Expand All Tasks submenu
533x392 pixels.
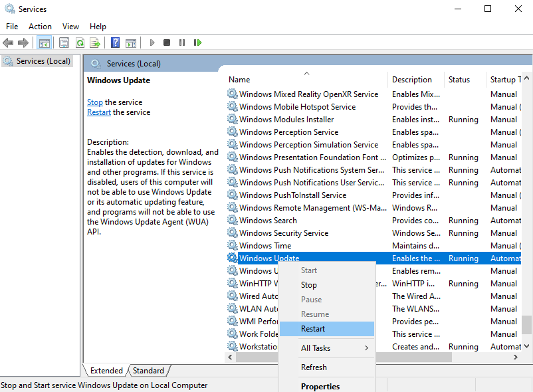327,348
